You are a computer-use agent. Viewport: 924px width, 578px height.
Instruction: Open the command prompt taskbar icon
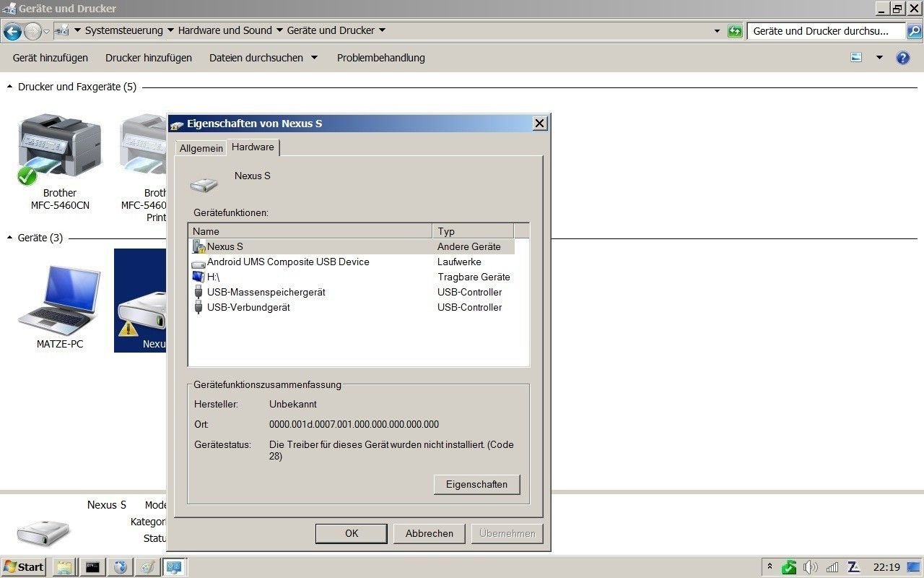tap(92, 567)
